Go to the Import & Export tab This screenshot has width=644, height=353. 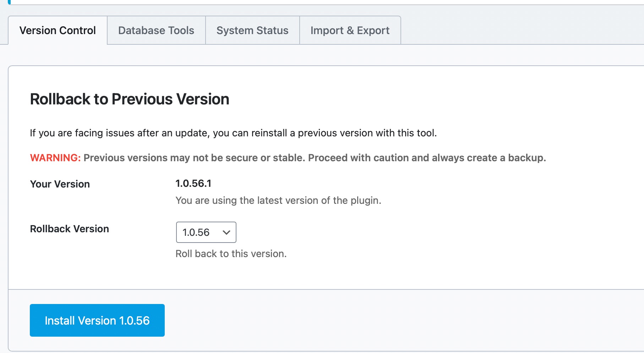click(x=350, y=30)
